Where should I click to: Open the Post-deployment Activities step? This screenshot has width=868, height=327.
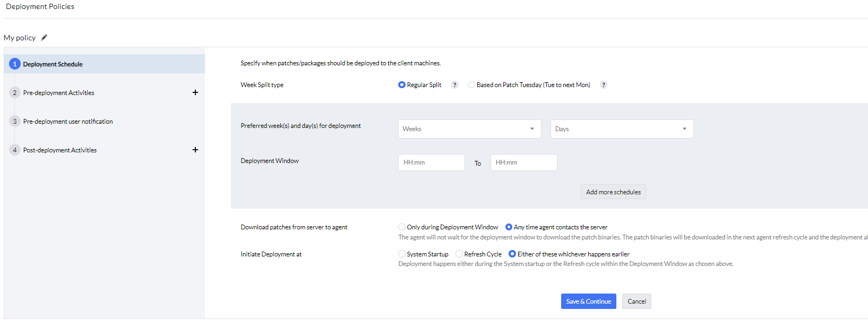(60, 150)
